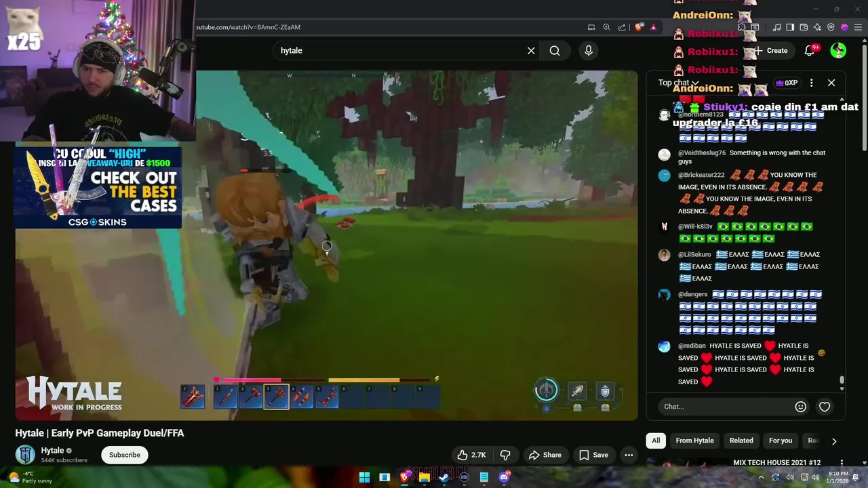The width and height of the screenshot is (868, 488).
Task: Click chat user @LilSekuro
Action: point(695,255)
